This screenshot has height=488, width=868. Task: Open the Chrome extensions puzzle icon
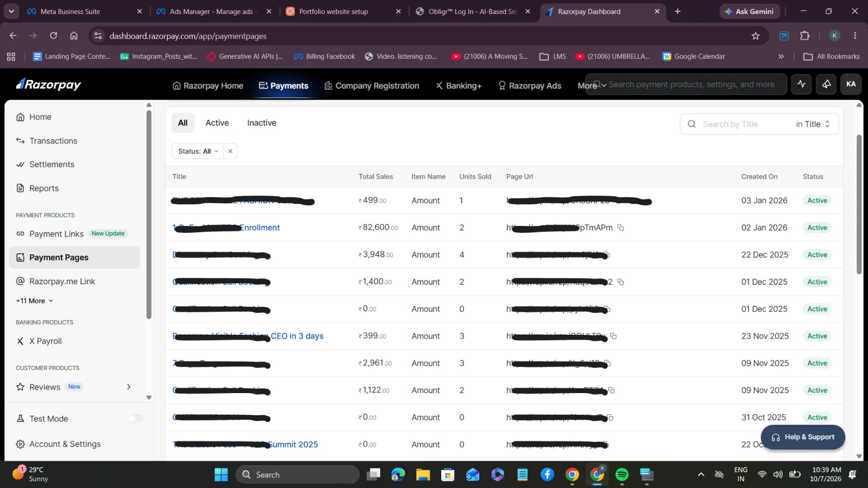(805, 36)
